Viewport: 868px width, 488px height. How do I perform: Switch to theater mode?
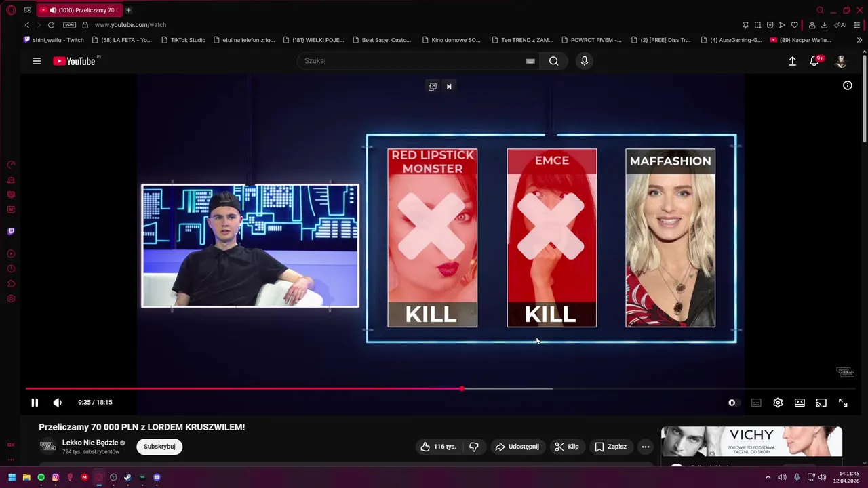(x=800, y=403)
